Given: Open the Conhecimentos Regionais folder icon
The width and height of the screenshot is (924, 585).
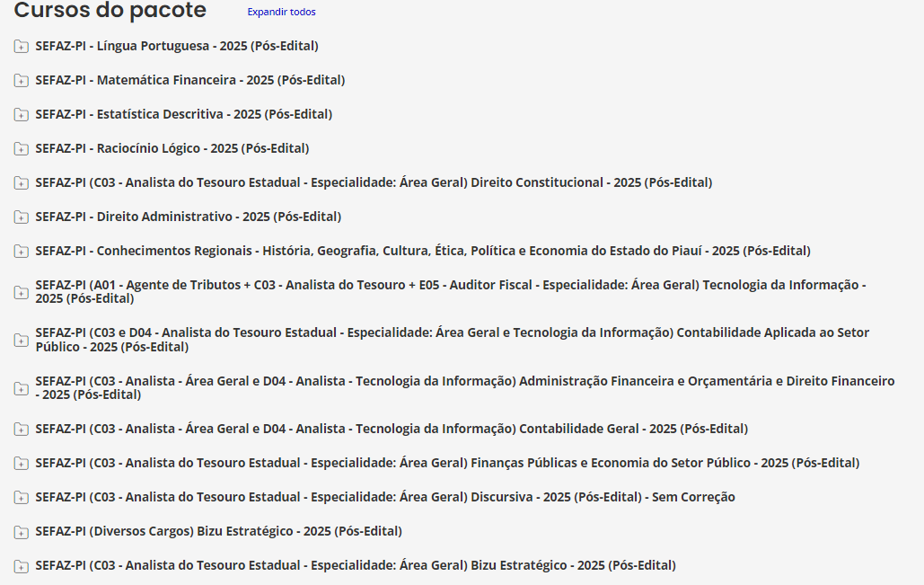Looking at the screenshot, I should (21, 251).
